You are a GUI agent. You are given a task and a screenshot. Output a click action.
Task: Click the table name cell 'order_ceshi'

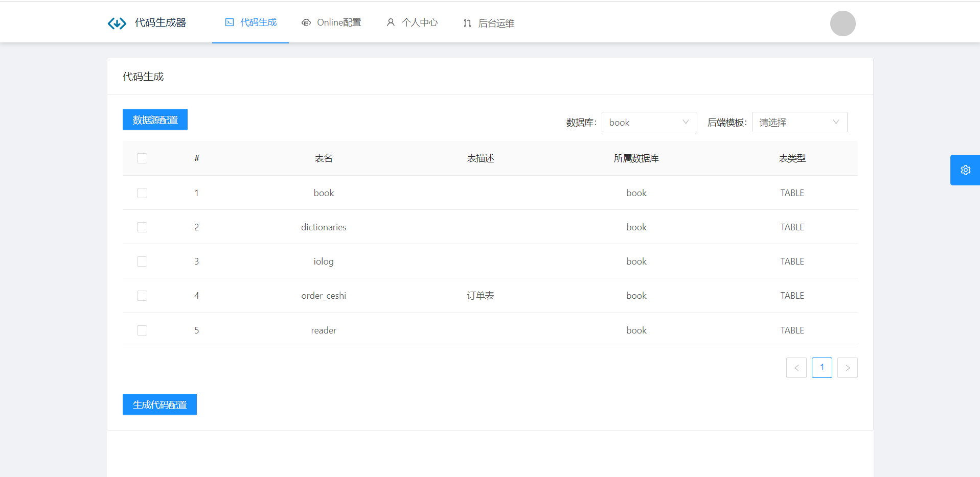[324, 296]
